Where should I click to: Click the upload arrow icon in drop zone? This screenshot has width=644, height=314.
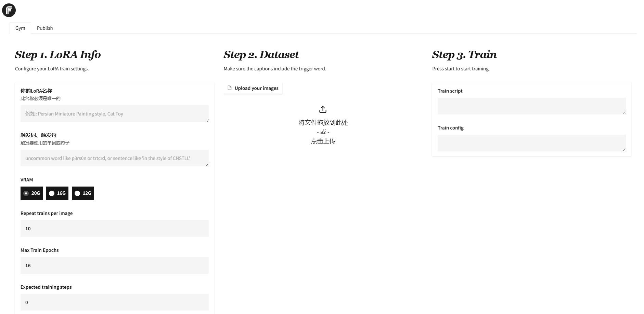click(x=323, y=109)
